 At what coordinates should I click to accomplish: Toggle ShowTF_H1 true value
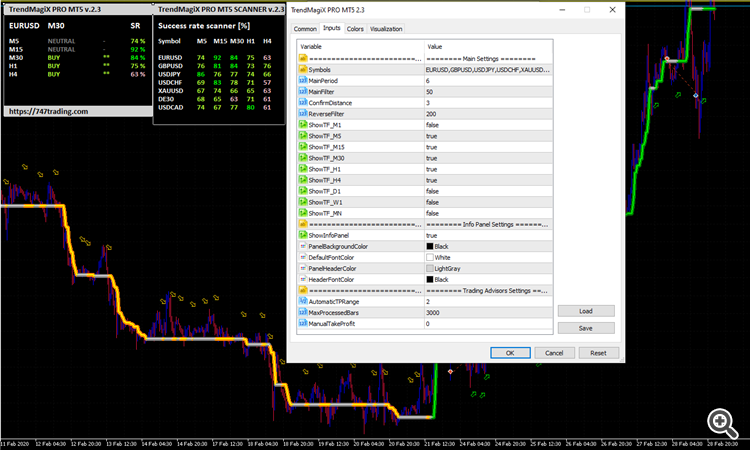[x=488, y=169]
